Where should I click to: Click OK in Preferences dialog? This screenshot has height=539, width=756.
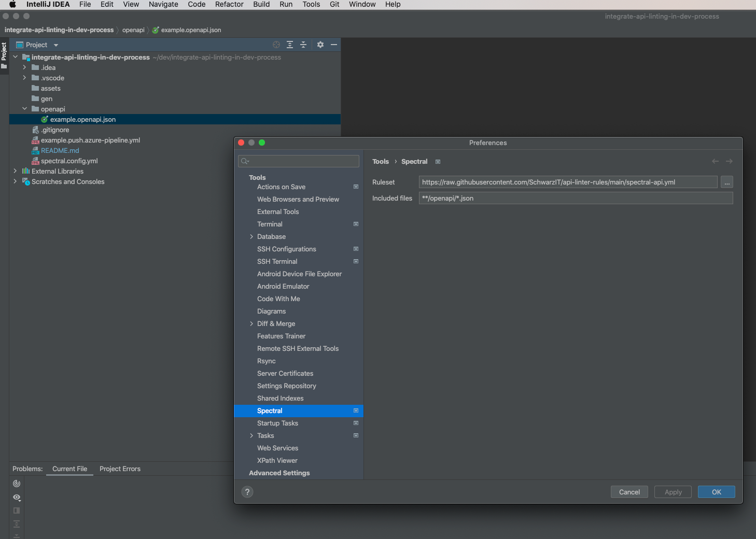click(x=717, y=492)
